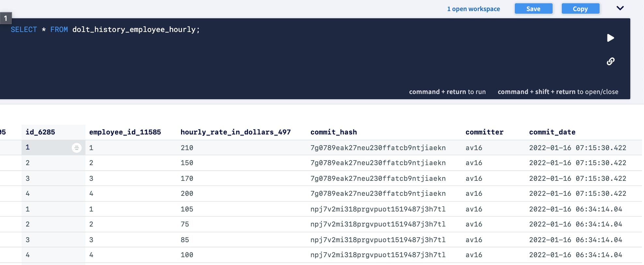Image resolution: width=644 pixels, height=265 pixels.
Task: Select hourly rate cell 85
Action: coord(185,240)
